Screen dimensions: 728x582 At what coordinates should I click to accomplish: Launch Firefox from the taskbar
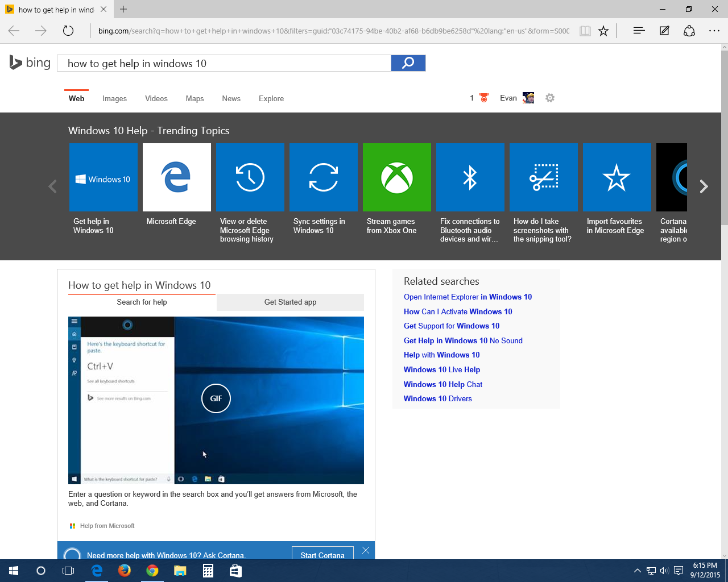click(x=125, y=571)
